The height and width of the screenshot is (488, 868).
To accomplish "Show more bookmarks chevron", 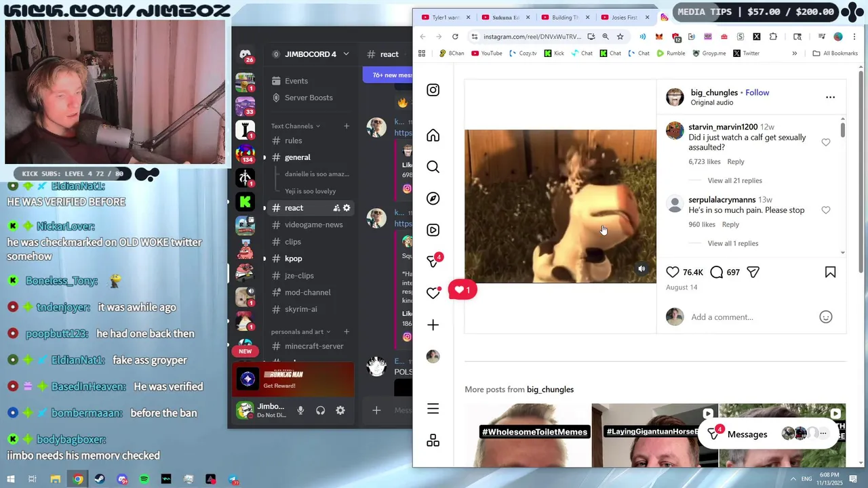I will click(794, 54).
